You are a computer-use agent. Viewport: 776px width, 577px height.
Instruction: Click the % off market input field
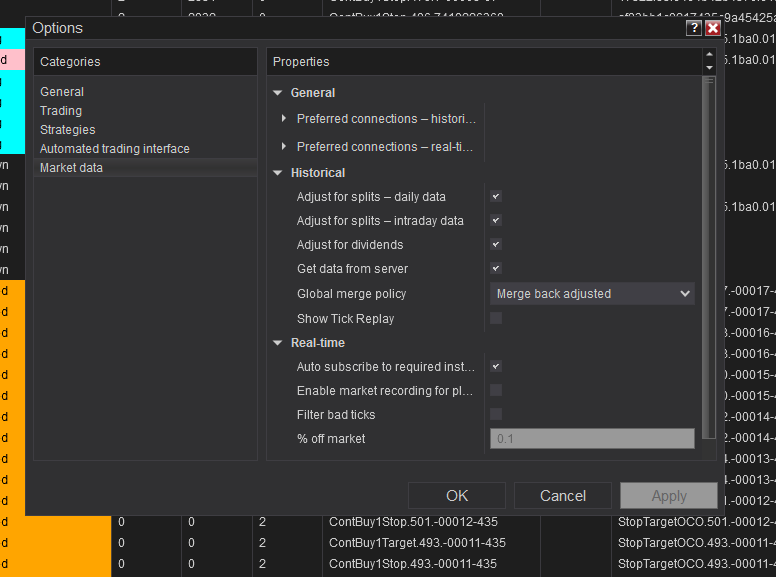pyautogui.click(x=592, y=439)
